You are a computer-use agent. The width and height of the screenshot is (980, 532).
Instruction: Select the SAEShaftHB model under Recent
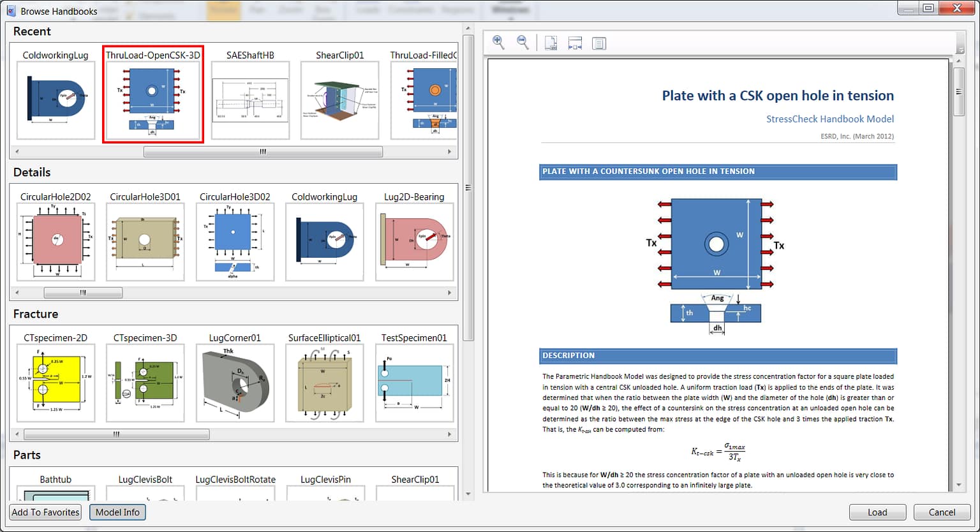point(250,99)
